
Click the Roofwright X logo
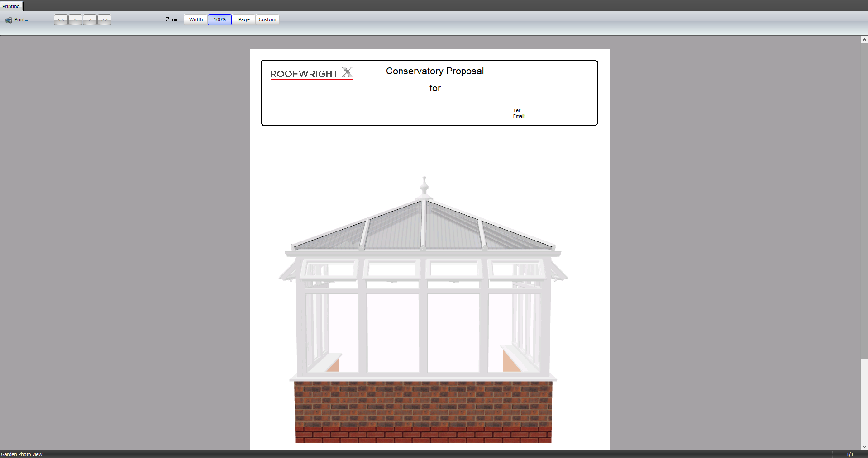coord(311,73)
